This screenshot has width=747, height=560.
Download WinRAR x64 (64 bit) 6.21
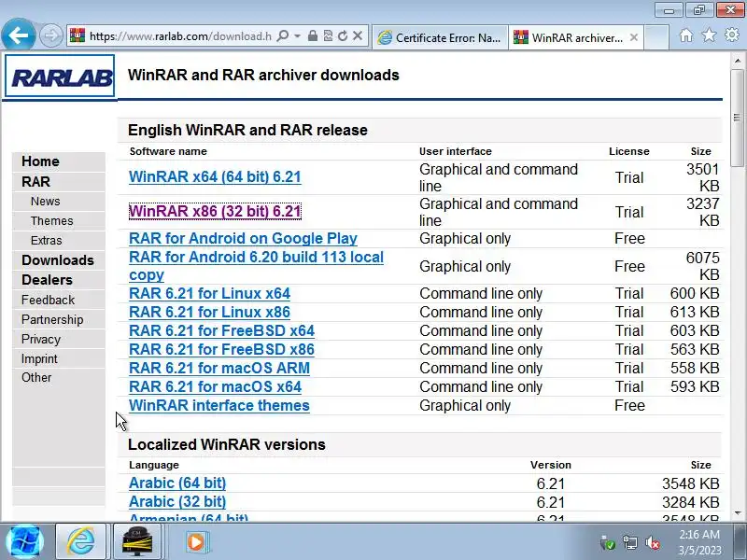[x=215, y=176]
